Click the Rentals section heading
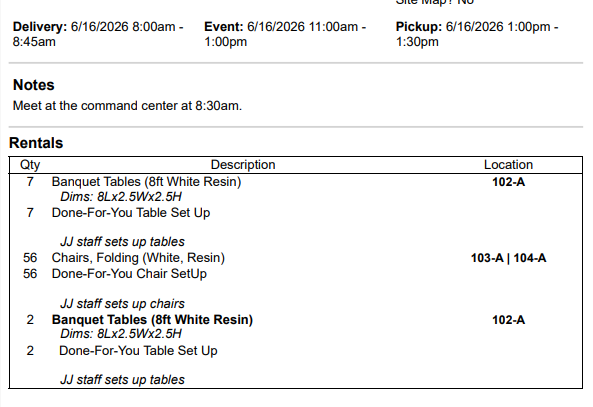Viewport: 593px width, 407px height. 36,143
